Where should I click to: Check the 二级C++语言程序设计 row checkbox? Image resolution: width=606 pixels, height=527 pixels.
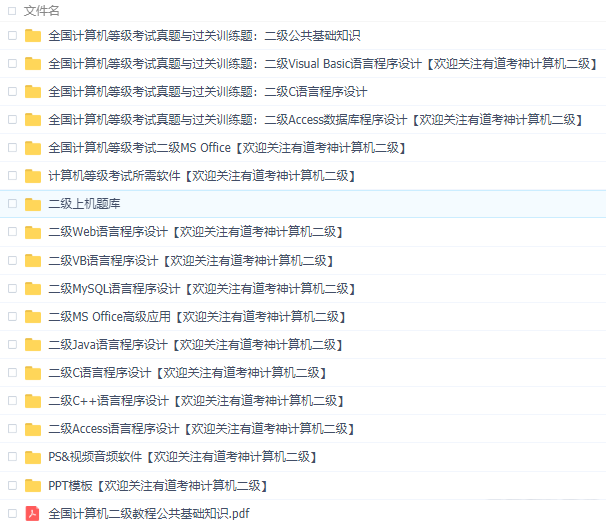point(12,401)
